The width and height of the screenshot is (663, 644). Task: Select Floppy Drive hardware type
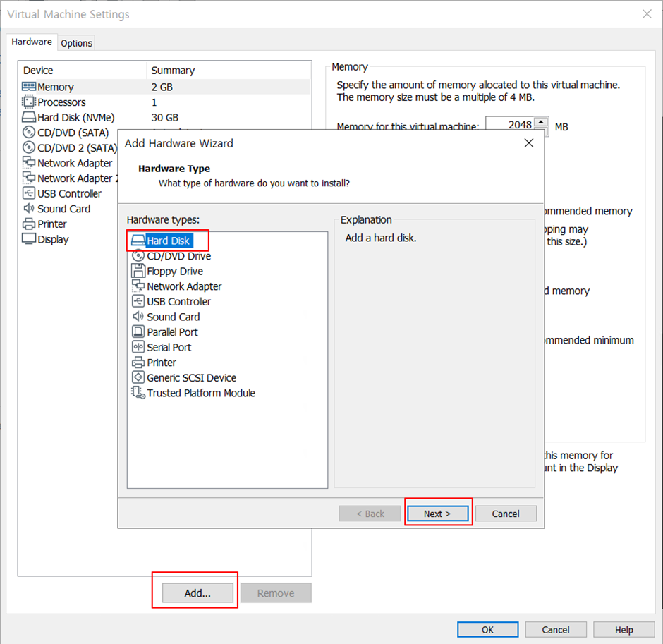coord(173,271)
